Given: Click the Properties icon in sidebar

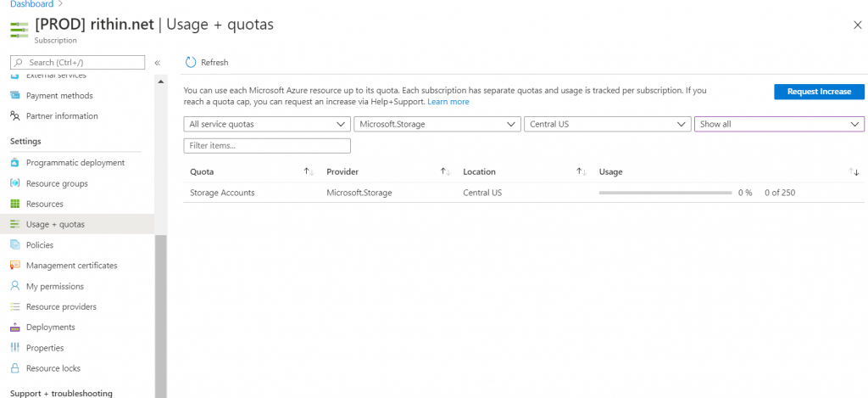Looking at the screenshot, I should (14, 348).
